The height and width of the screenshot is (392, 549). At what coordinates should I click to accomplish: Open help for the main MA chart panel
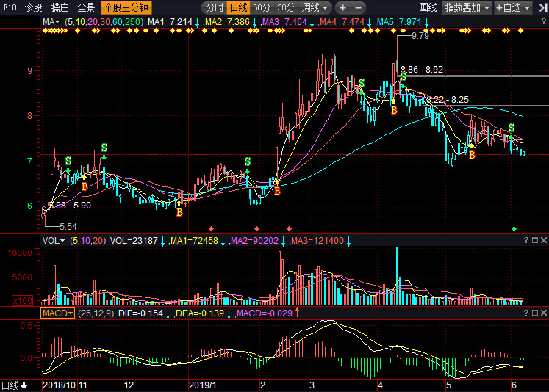pyautogui.click(x=543, y=22)
